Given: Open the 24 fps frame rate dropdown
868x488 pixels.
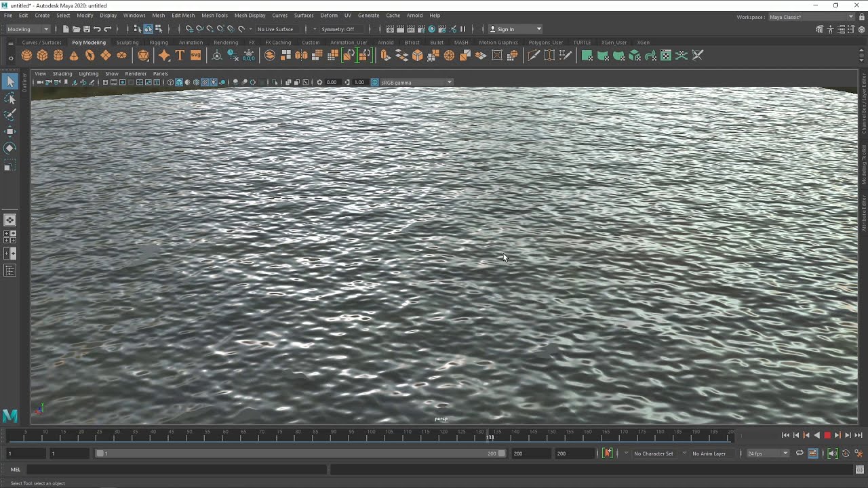Looking at the screenshot, I should click(768, 453).
